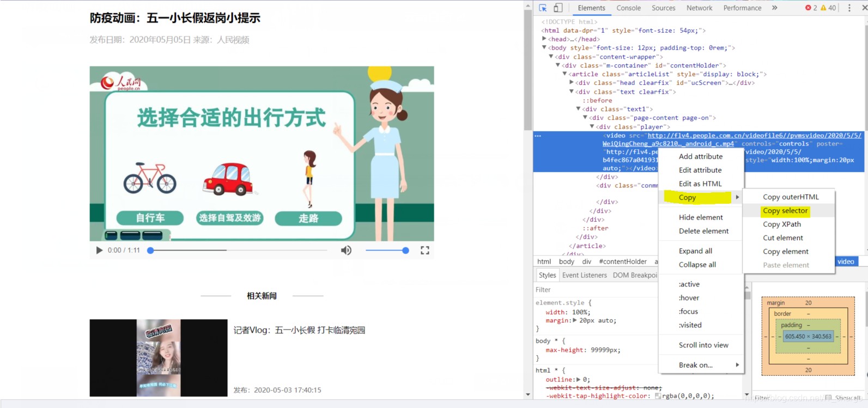Open the red error count indicator

coord(811,8)
